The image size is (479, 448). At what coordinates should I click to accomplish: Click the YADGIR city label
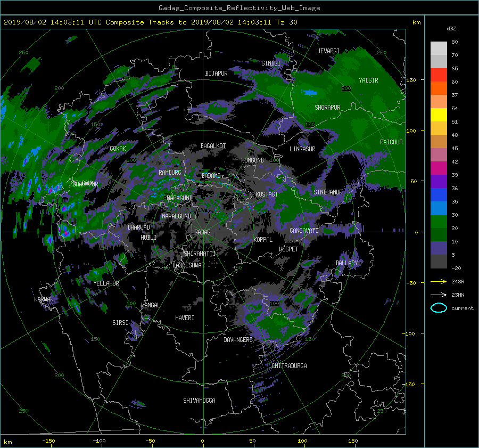click(368, 80)
